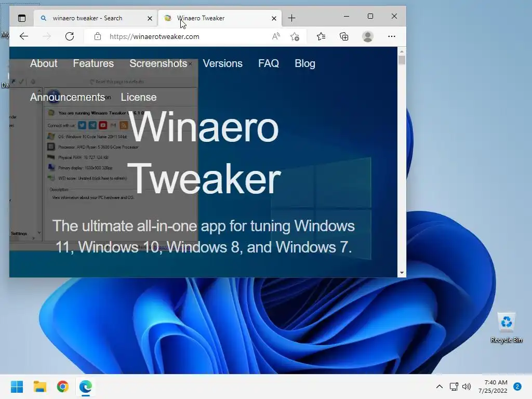Launch Google Chrome from taskbar
This screenshot has height=399, width=532.
[x=63, y=387]
